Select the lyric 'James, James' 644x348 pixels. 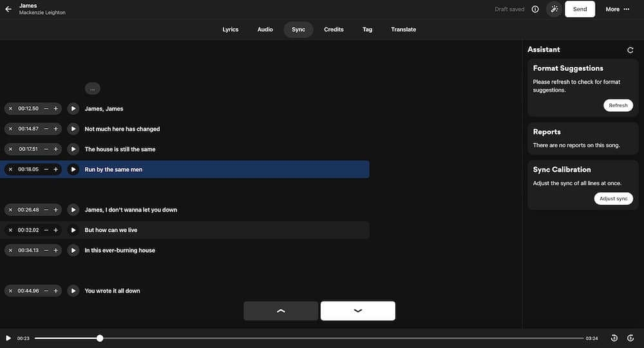click(x=104, y=109)
